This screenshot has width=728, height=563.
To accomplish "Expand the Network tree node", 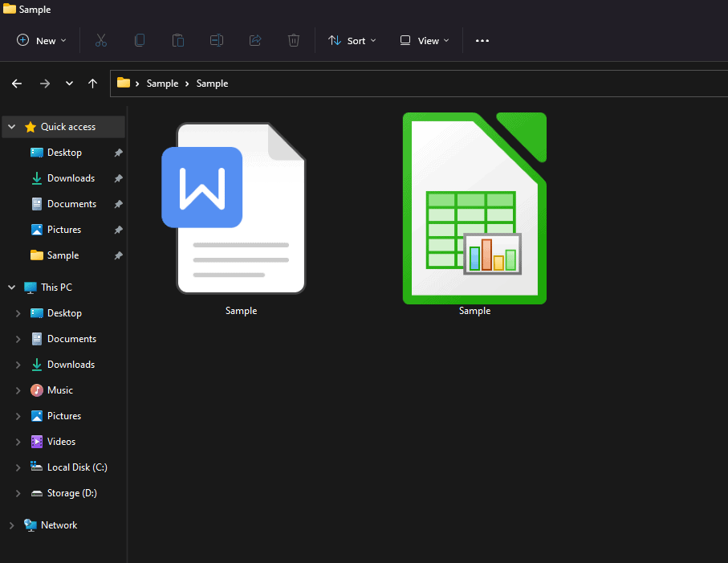I will point(11,525).
